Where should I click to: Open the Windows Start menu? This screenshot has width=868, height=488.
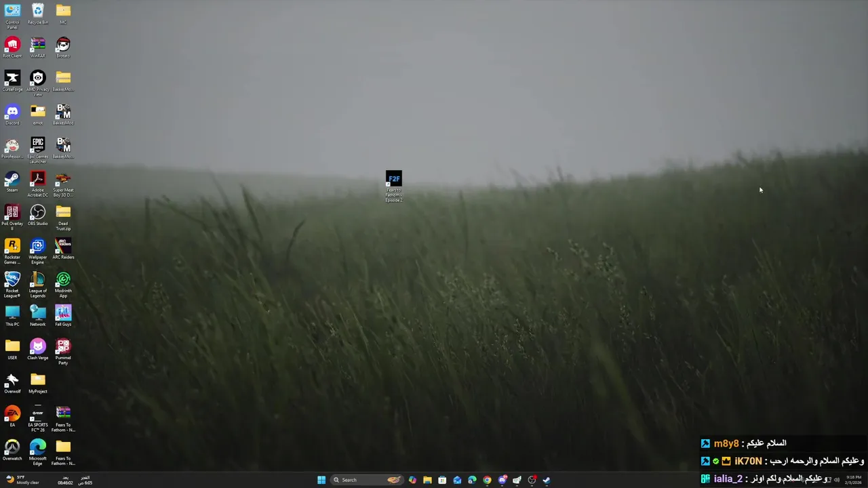pos(321,480)
